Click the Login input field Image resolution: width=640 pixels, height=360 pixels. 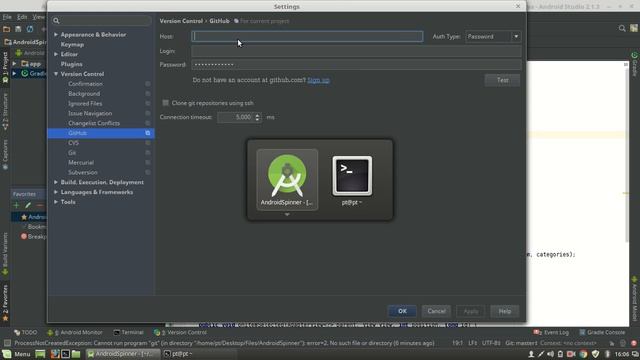(356, 51)
